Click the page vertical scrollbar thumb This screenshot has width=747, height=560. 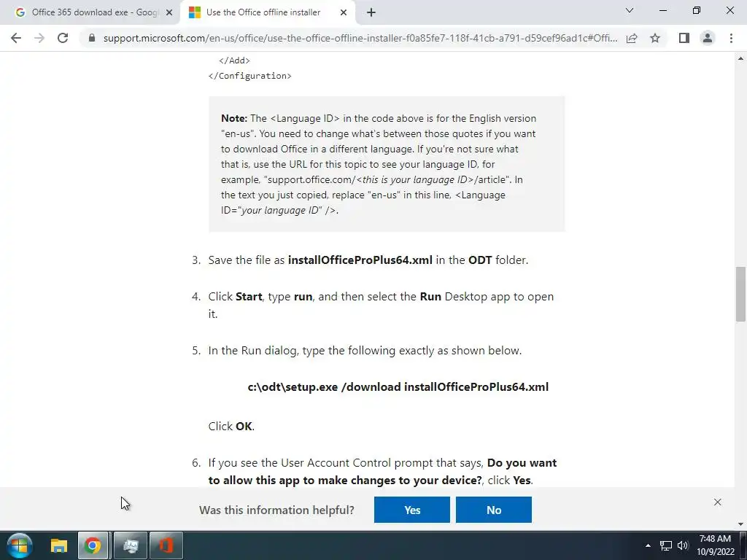pos(740,295)
